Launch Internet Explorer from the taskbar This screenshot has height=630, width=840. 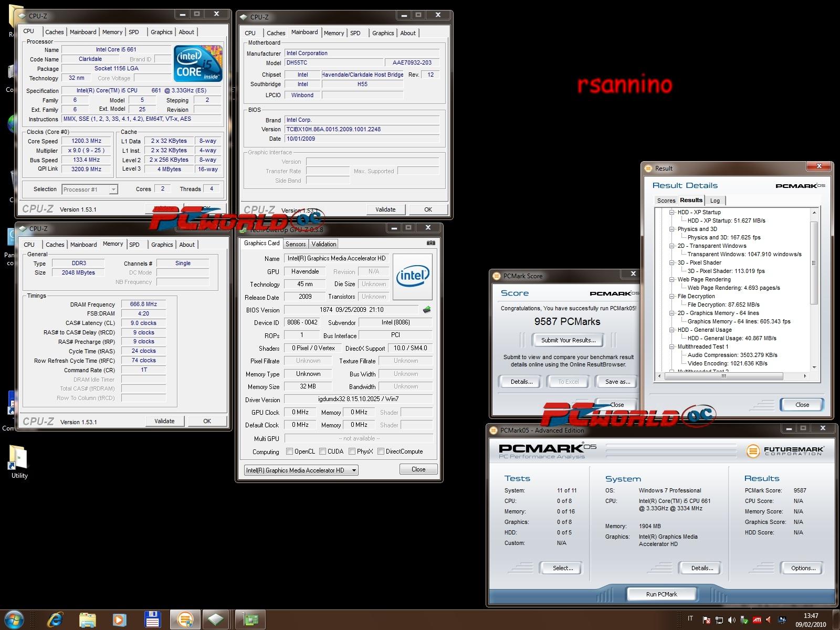click(x=55, y=620)
